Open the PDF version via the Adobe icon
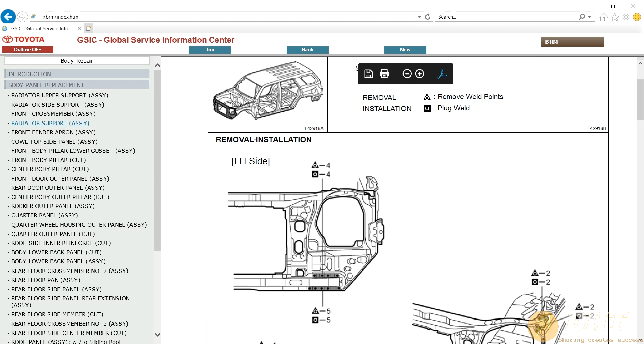This screenshot has height=344, width=644. click(442, 73)
